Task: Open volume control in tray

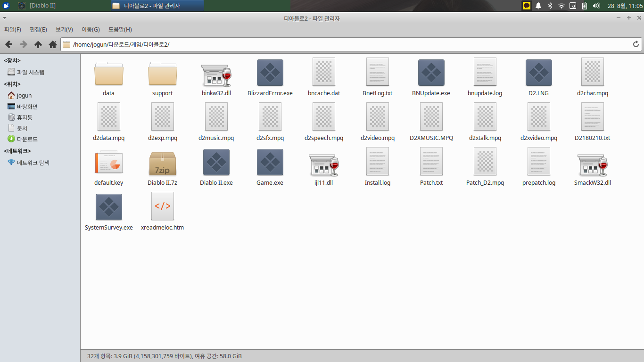Action: coord(596,6)
